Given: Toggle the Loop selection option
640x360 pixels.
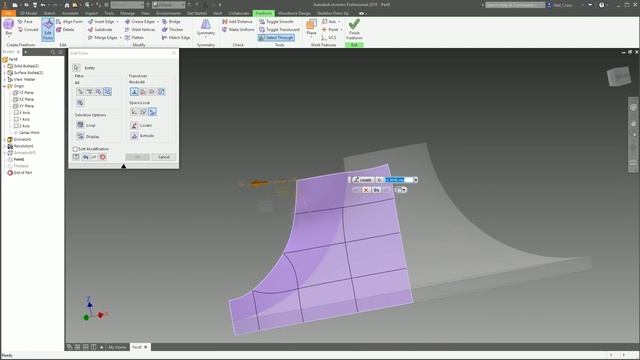Looking at the screenshot, I should click(x=86, y=125).
